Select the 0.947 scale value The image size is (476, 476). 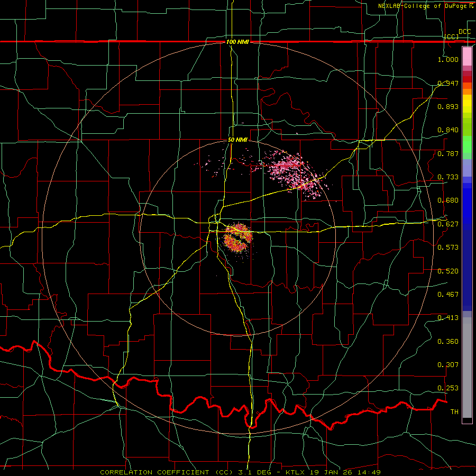tap(448, 83)
